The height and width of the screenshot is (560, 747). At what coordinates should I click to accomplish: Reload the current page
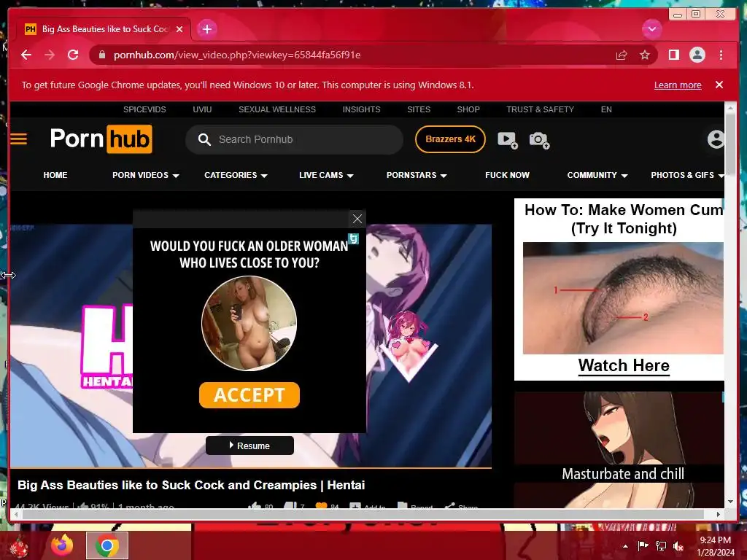tap(73, 55)
